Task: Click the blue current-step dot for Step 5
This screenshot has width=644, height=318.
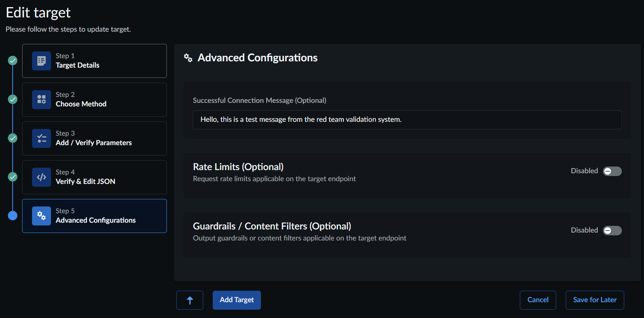Action: [13, 216]
